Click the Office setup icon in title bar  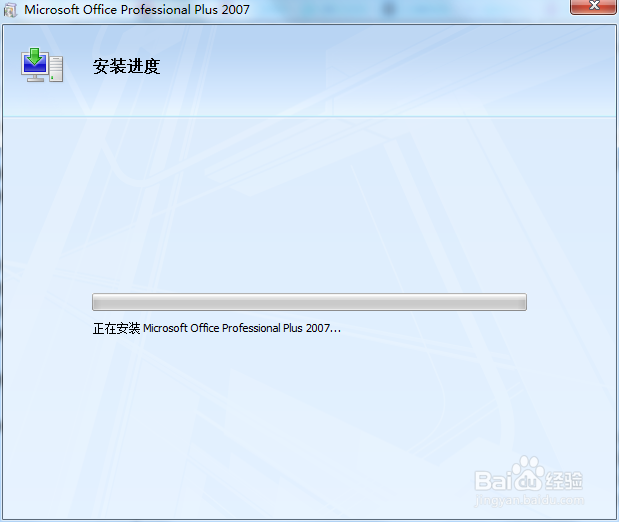[10, 10]
